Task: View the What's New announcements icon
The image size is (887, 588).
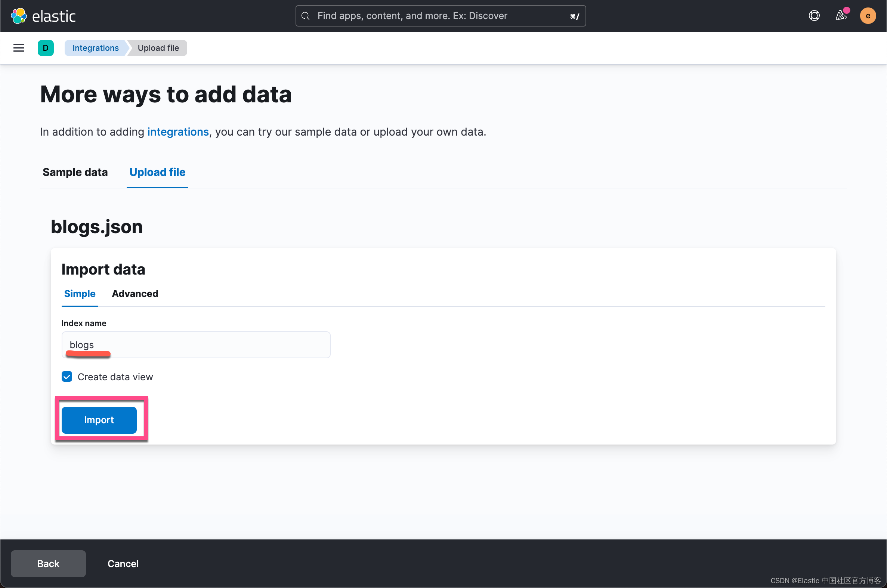Action: click(841, 16)
